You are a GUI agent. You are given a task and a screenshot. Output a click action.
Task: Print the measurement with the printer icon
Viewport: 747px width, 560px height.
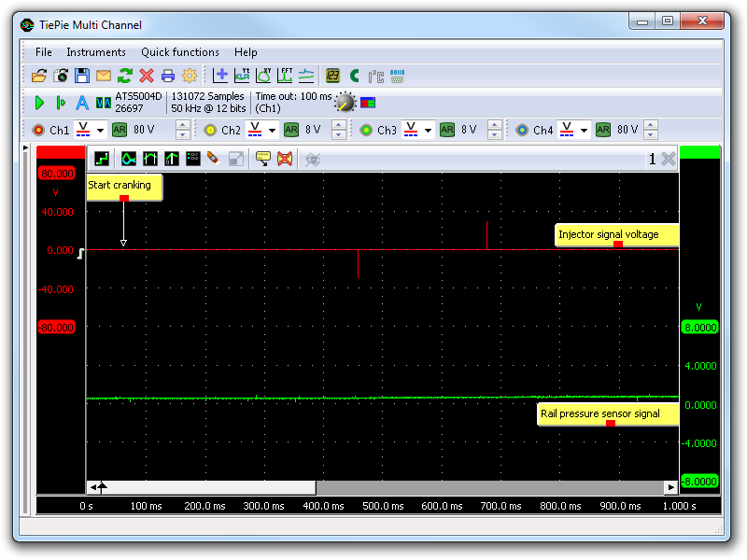pos(168,76)
